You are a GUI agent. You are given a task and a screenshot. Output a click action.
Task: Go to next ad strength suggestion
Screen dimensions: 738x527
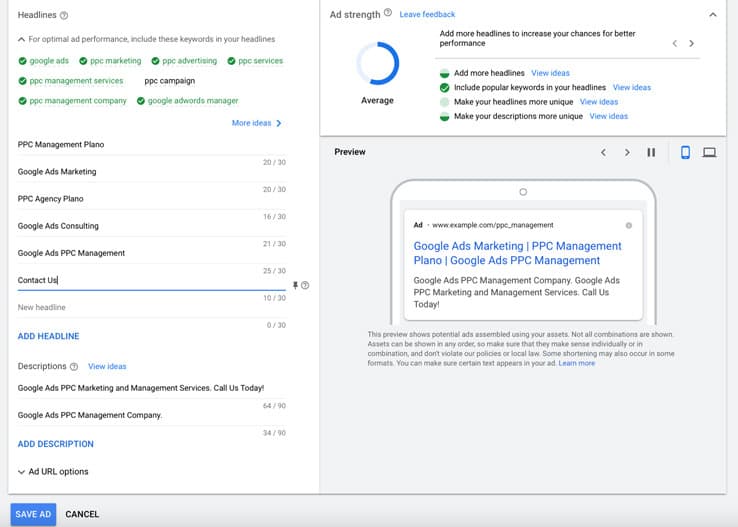click(691, 44)
